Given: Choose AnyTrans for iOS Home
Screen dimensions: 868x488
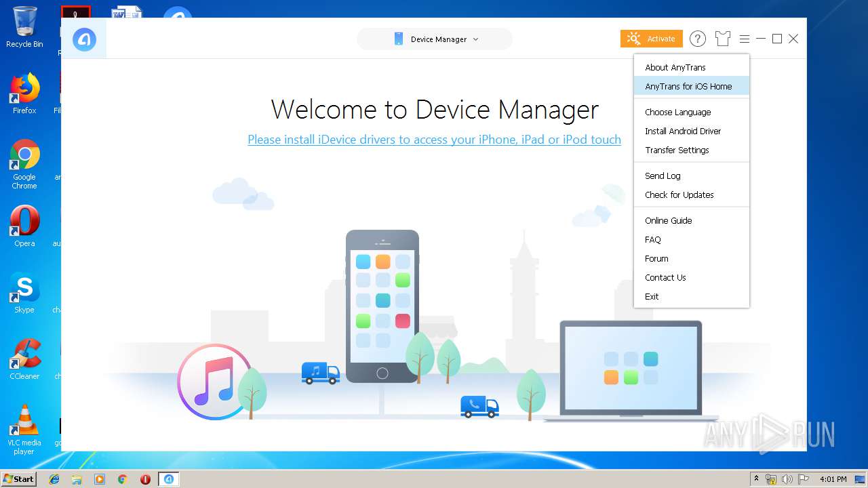Looking at the screenshot, I should coord(692,86).
